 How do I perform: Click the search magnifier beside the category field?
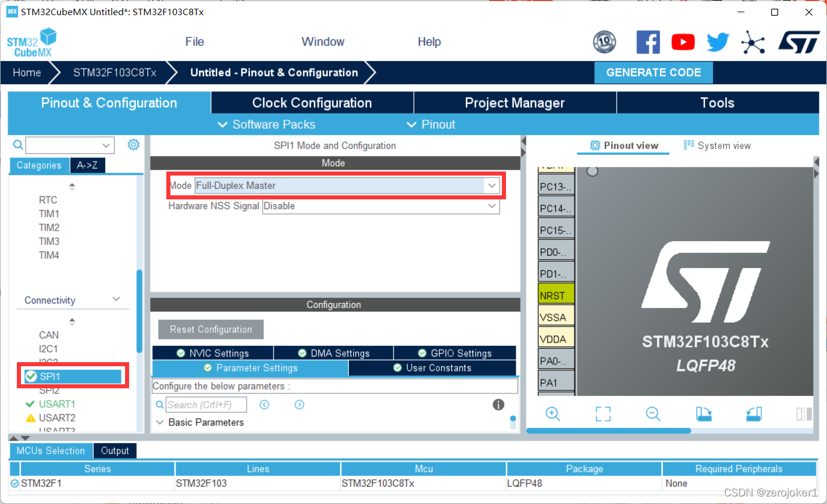pos(18,145)
